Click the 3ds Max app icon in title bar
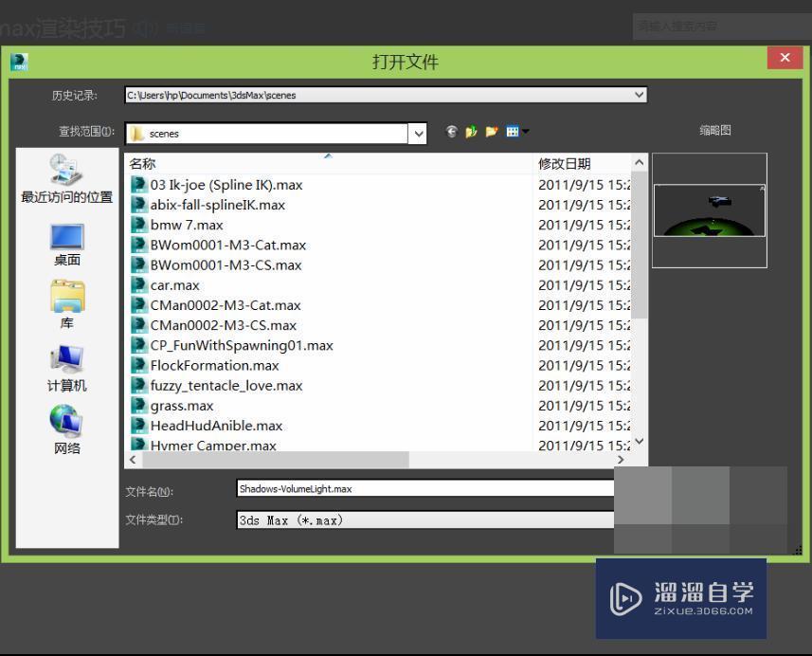Image resolution: width=812 pixels, height=656 pixels. pos(19,62)
